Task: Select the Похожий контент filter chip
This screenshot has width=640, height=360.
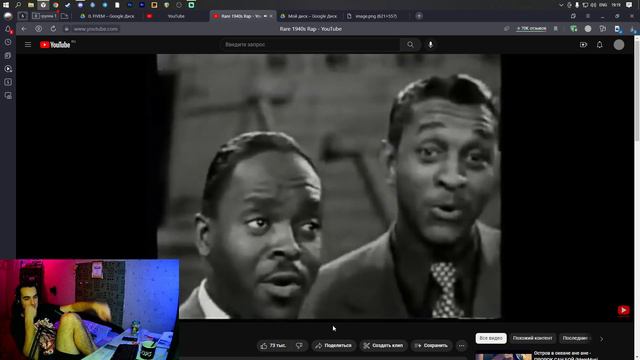Action: (532, 338)
